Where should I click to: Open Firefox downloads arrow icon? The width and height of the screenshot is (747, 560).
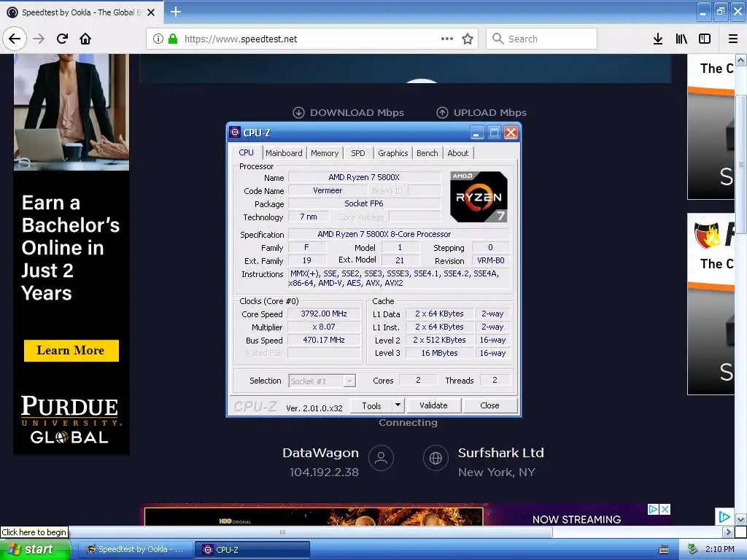658,39
